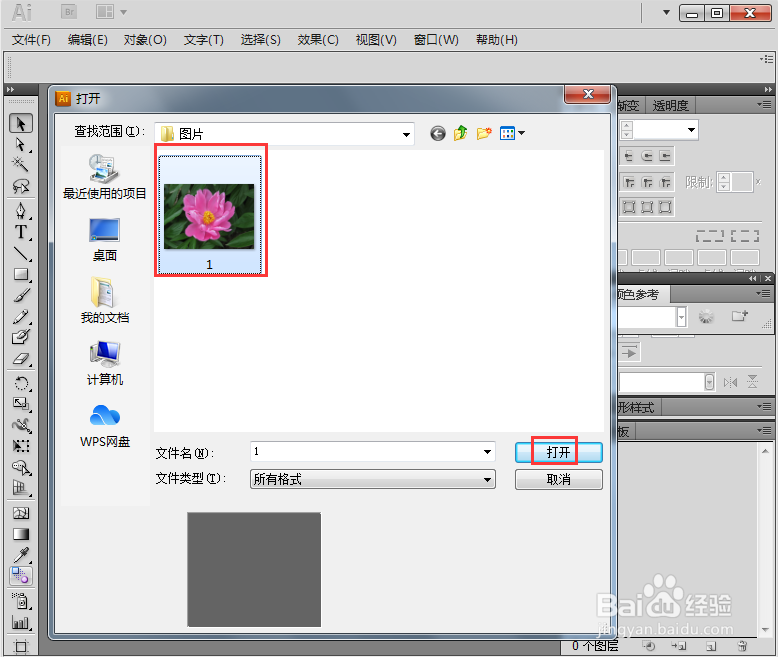778x657 pixels.
Task: Select the Mesh tool
Action: coord(21,513)
